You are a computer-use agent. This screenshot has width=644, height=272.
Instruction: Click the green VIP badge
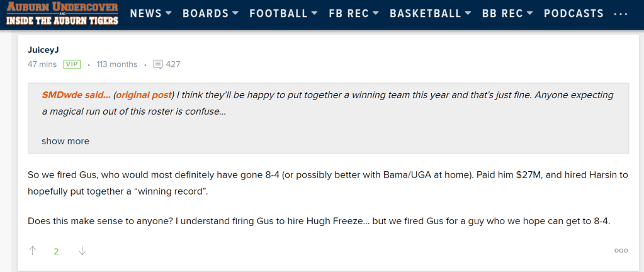click(72, 64)
